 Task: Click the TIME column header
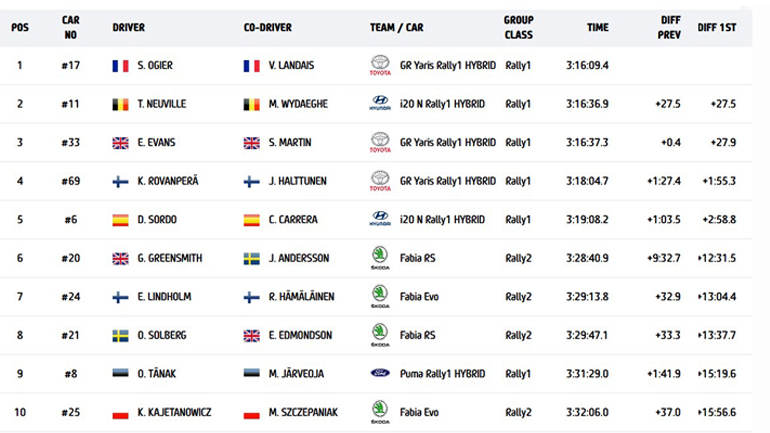(598, 27)
